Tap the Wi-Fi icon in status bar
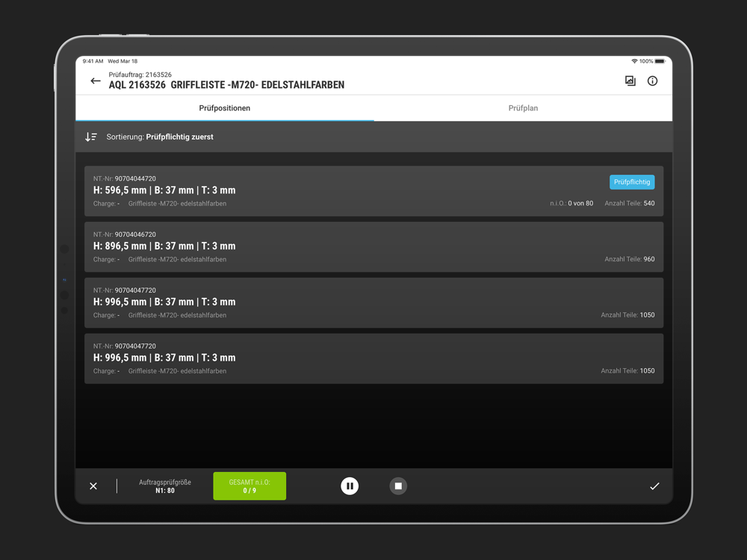Image resolution: width=747 pixels, height=560 pixels. point(634,61)
